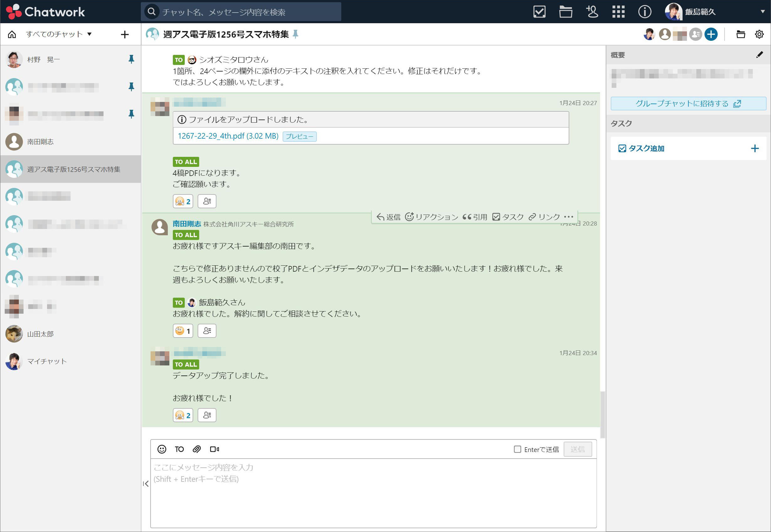Start a video call with camera icon

pos(214,449)
